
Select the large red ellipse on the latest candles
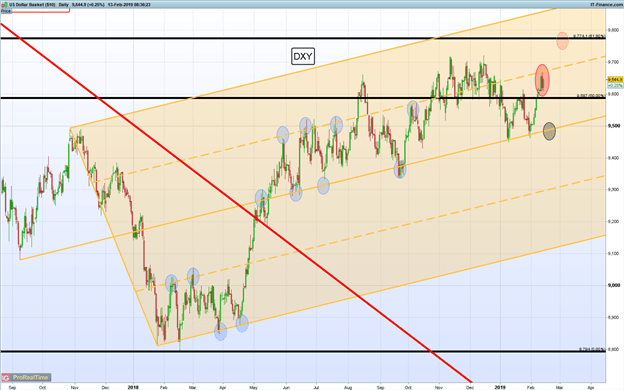click(x=542, y=80)
